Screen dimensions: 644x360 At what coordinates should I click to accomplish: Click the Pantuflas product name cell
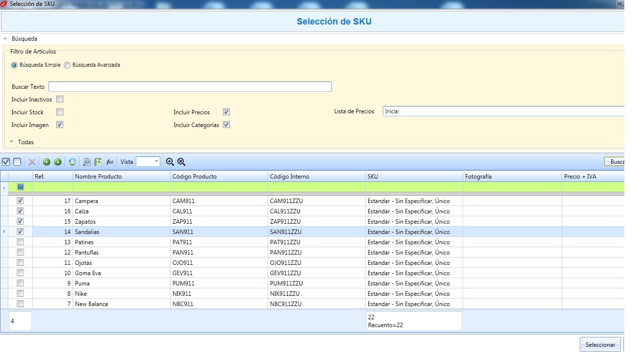(x=122, y=252)
